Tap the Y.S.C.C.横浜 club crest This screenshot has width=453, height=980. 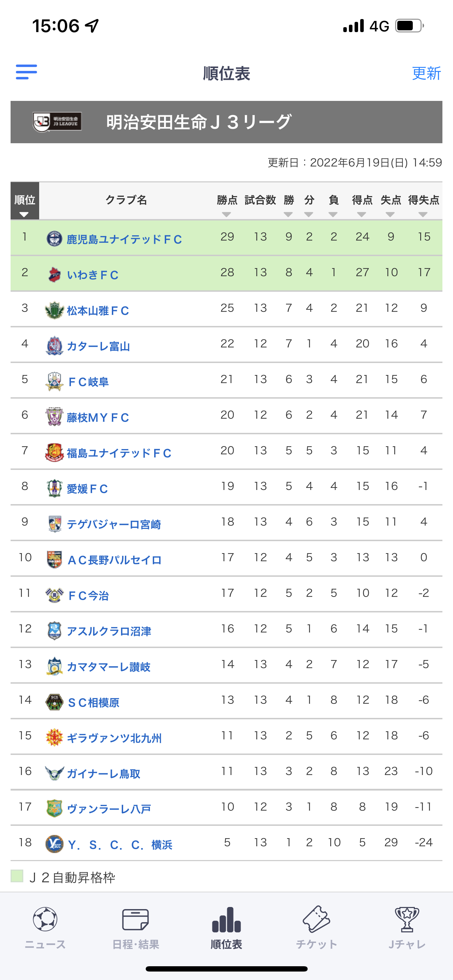coord(54,844)
